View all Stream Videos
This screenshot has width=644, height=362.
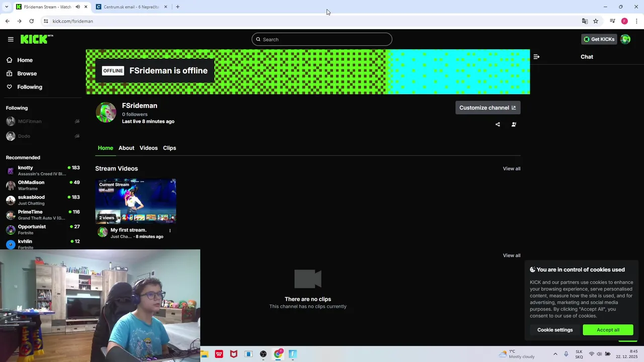click(x=512, y=168)
